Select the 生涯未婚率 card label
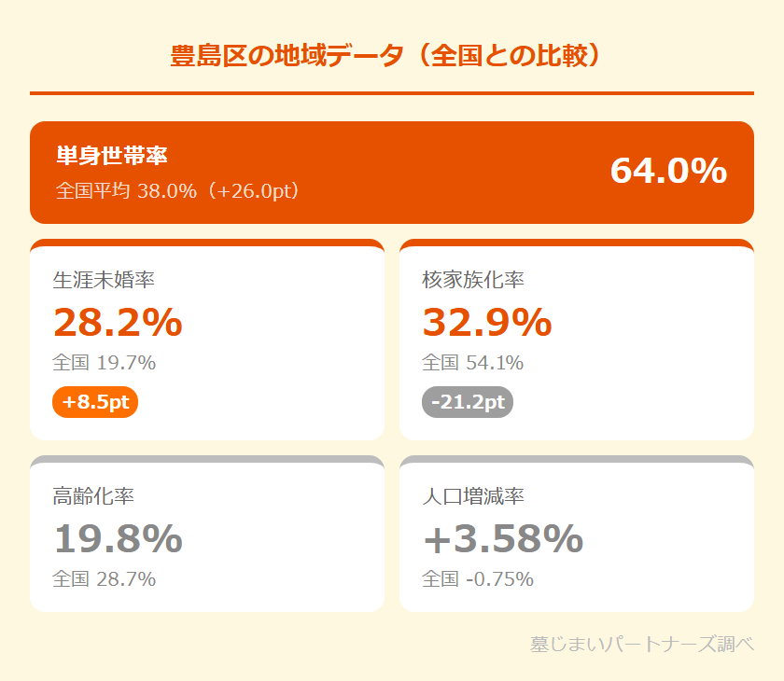This screenshot has width=784, height=681. 105,279
